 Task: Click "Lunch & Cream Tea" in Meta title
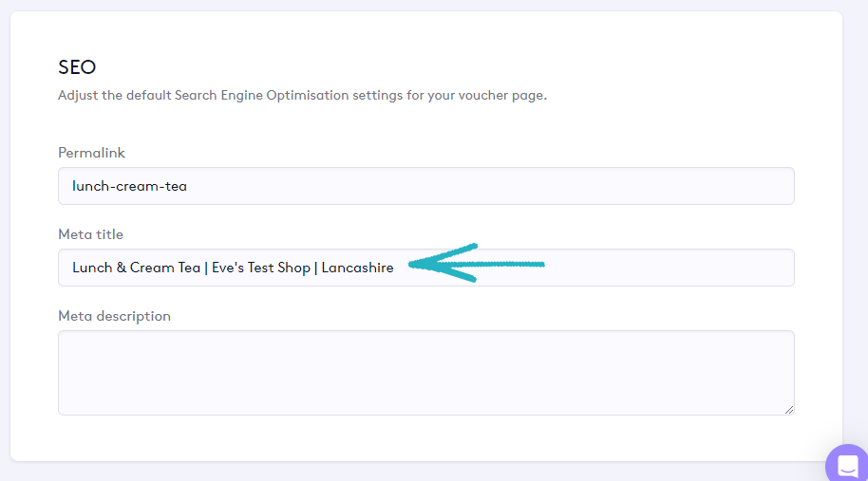coord(136,268)
